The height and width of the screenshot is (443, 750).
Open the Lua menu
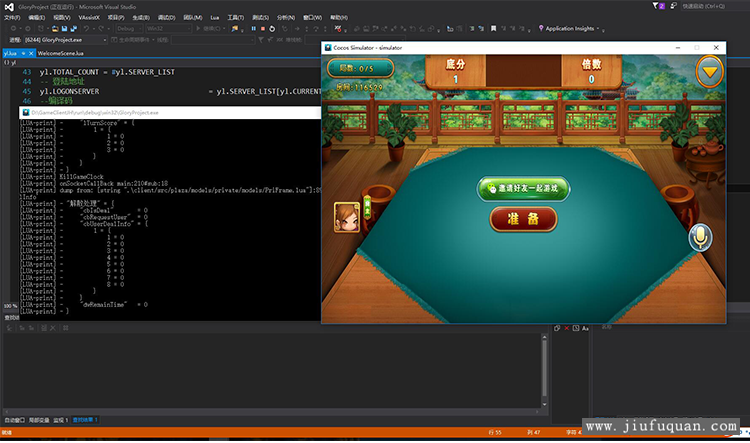(215, 18)
